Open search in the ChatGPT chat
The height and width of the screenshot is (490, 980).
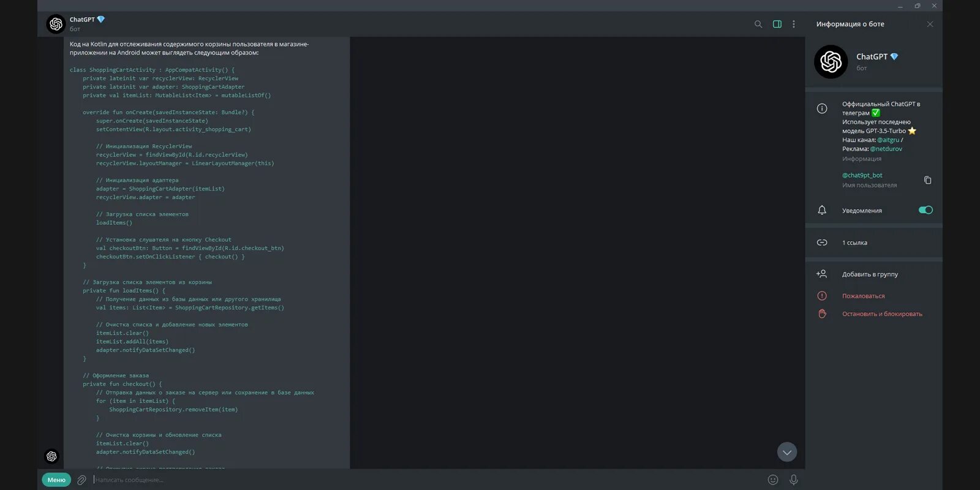(758, 24)
